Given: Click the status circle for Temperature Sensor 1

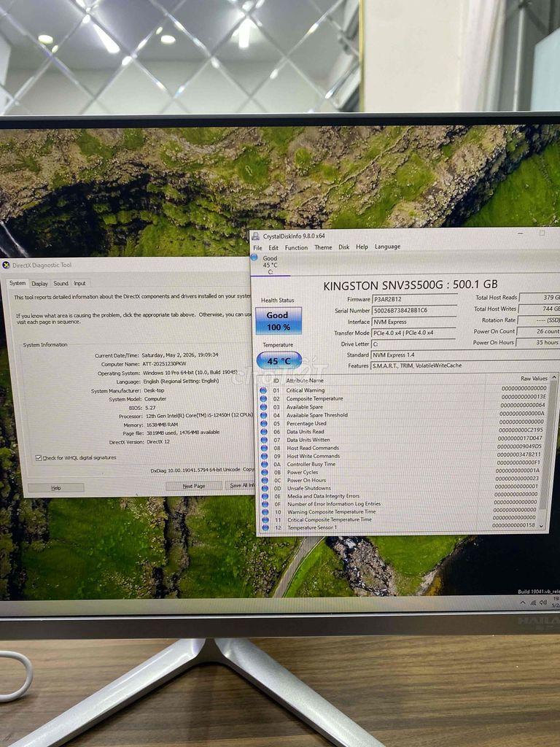Looking at the screenshot, I should tap(265, 527).
